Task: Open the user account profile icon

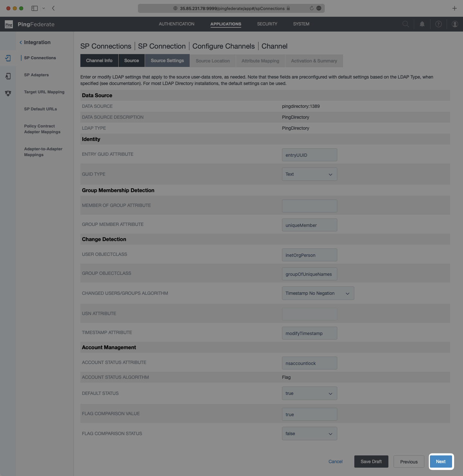Action: pos(455,24)
